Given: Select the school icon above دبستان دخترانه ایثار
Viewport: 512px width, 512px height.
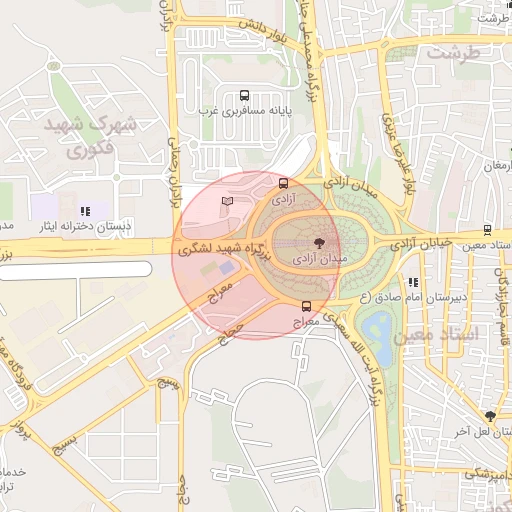Looking at the screenshot, I should (85, 211).
